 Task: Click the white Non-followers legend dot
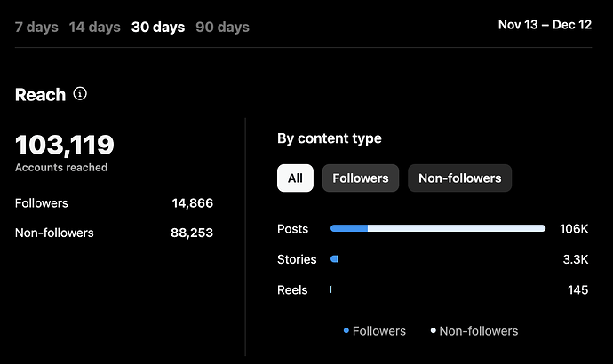433,331
